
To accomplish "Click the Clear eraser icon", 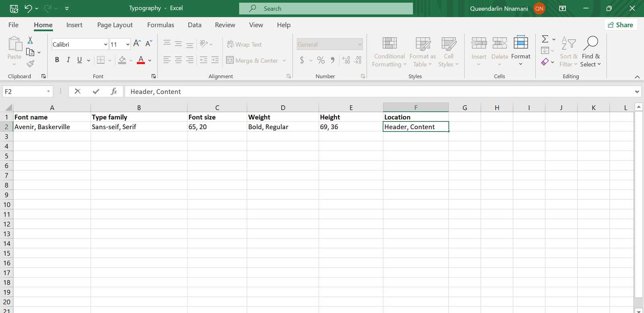I will (545, 62).
